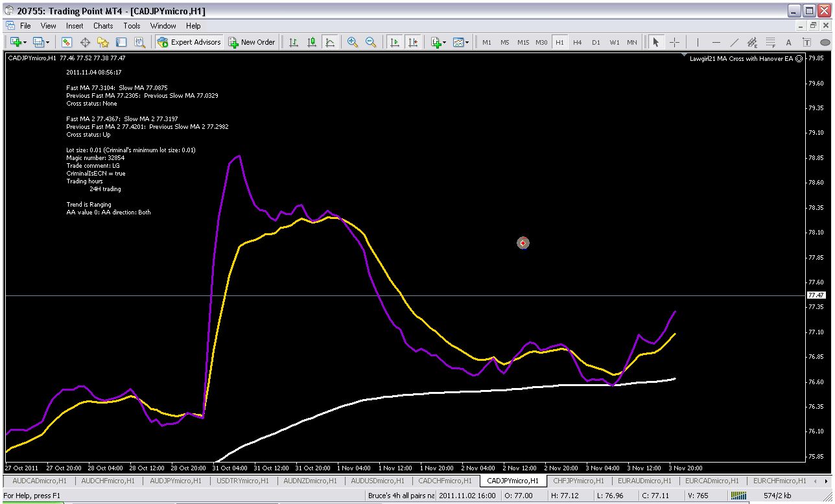Viewport: 835px width, 504px height.
Task: Open the chart Templates icon
Action: (x=458, y=42)
